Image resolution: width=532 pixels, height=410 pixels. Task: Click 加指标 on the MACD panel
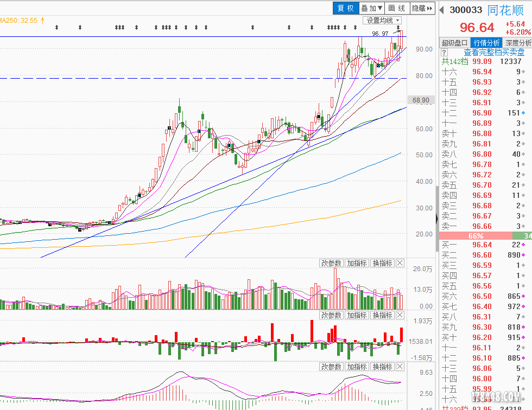[x=357, y=367]
